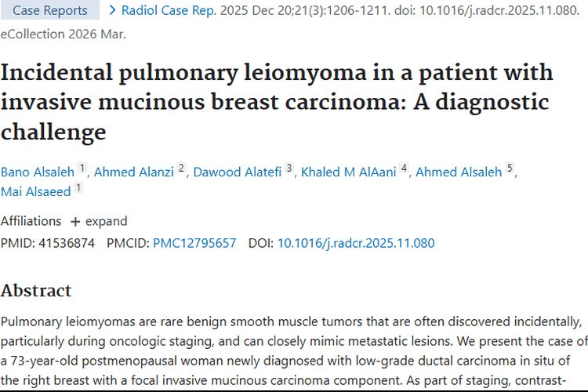Click the Case Reports publication type tag
Image resolution: width=588 pixels, height=392 pixels.
point(50,10)
